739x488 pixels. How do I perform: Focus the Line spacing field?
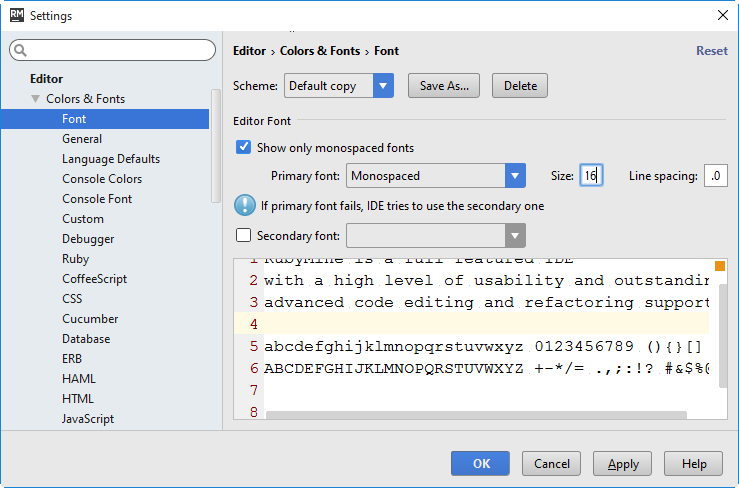pos(715,176)
